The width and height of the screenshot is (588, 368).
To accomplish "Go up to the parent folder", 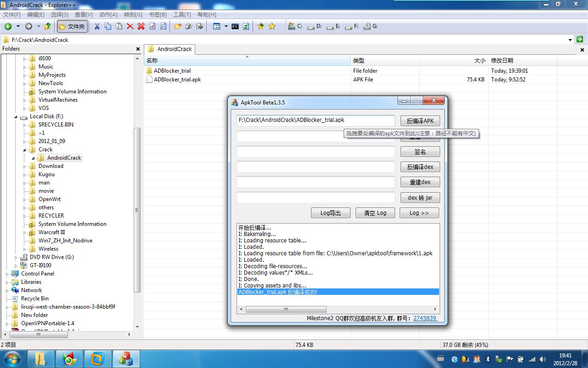I will [48, 27].
